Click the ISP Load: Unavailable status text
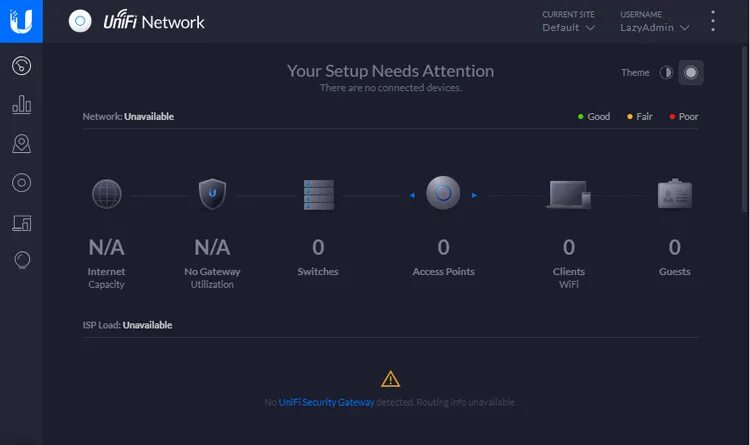This screenshot has width=750, height=445. click(127, 325)
